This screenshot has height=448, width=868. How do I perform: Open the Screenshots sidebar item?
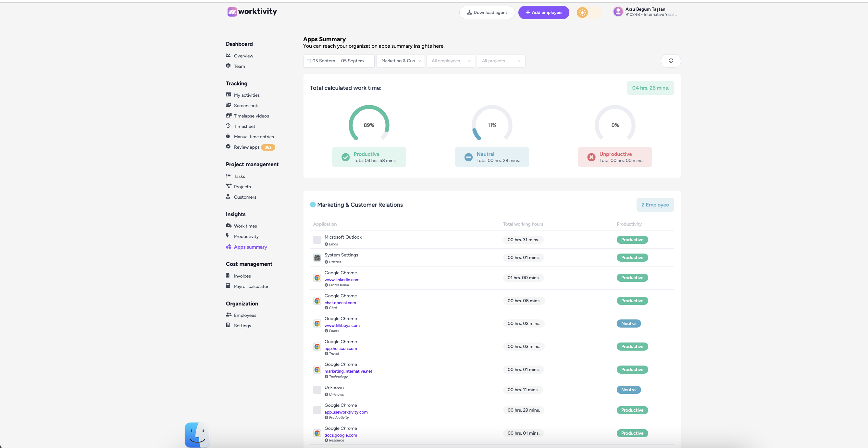click(x=246, y=106)
